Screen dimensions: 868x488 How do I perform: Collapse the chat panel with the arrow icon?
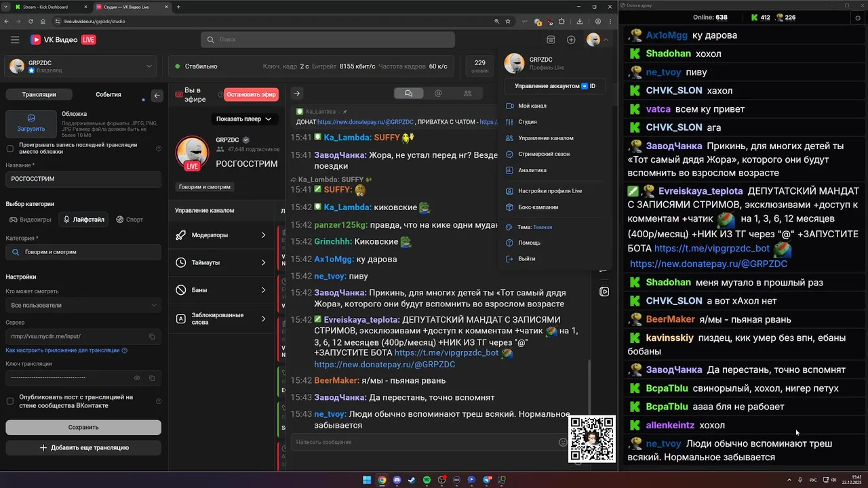[296, 94]
